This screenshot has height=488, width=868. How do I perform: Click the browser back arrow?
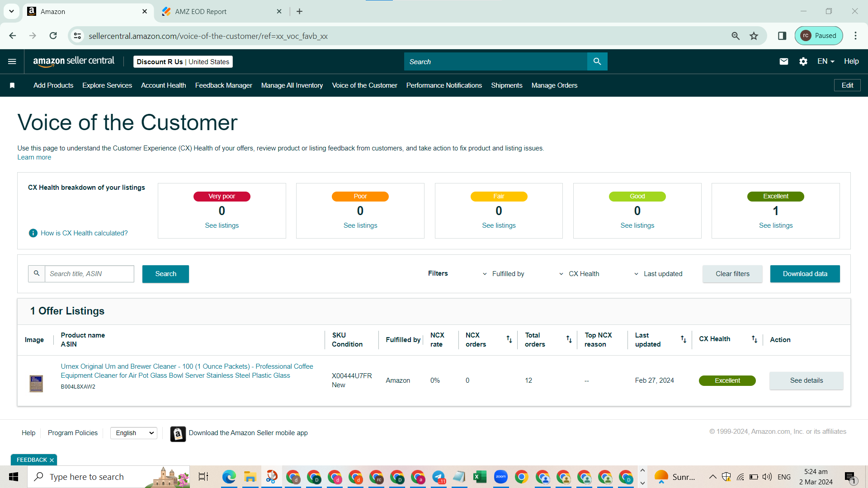click(x=13, y=36)
